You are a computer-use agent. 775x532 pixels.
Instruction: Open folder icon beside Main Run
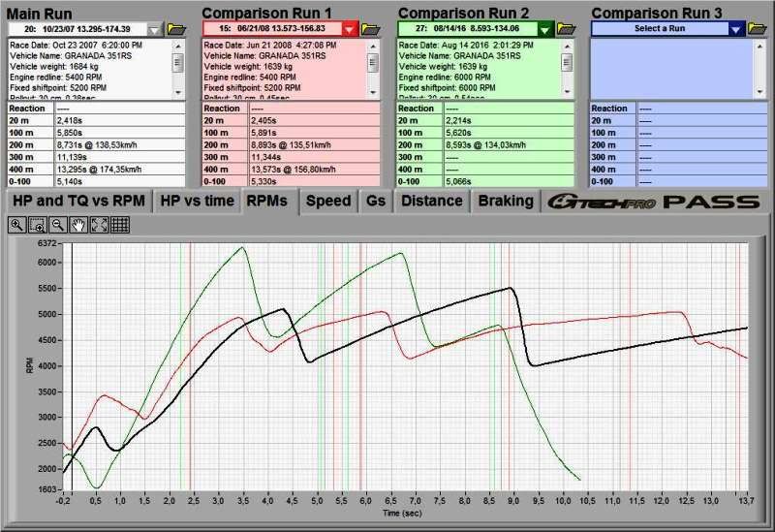pos(176,29)
